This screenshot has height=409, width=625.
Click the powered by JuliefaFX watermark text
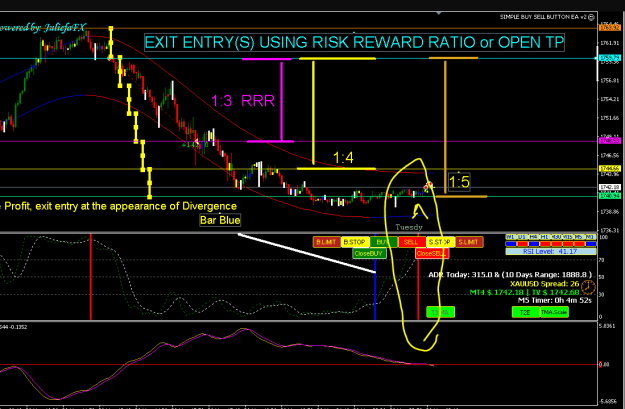point(42,28)
